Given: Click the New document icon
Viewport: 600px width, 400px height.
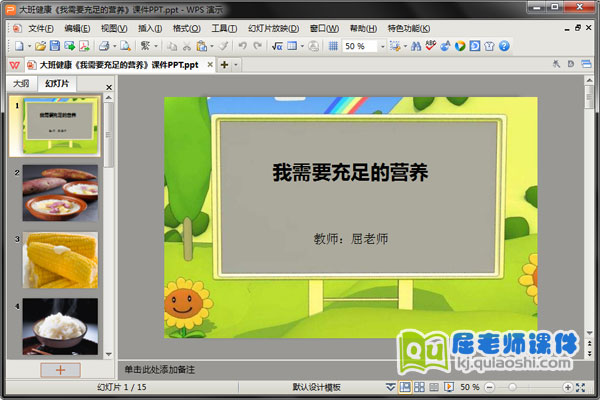Looking at the screenshot, I should 19,46.
